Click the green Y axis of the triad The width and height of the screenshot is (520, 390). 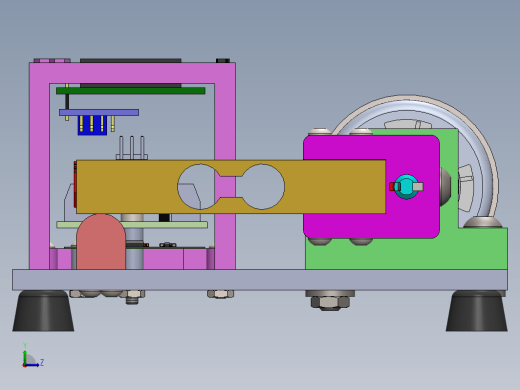25,357
